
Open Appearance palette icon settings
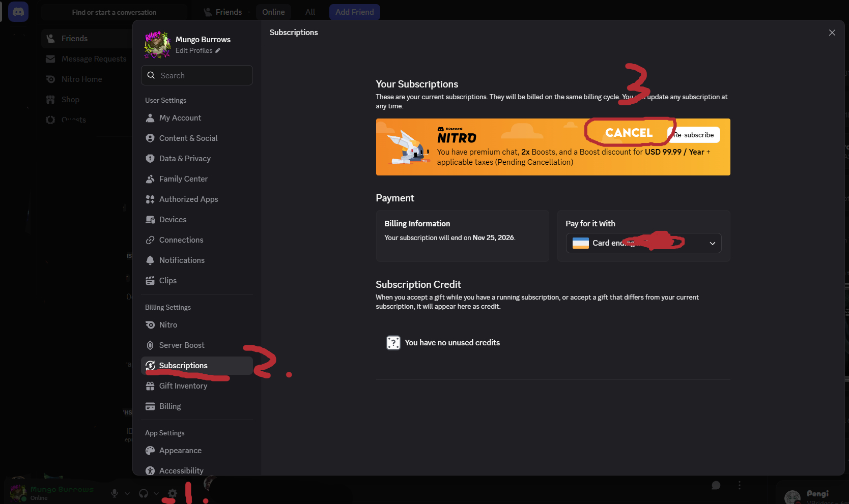click(150, 451)
